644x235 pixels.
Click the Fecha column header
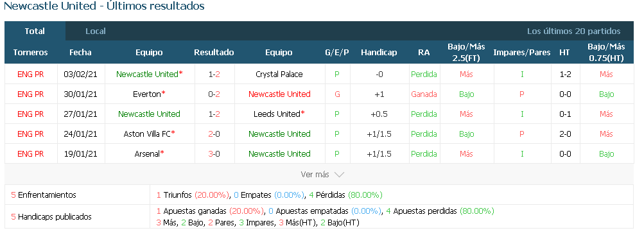tap(80, 53)
